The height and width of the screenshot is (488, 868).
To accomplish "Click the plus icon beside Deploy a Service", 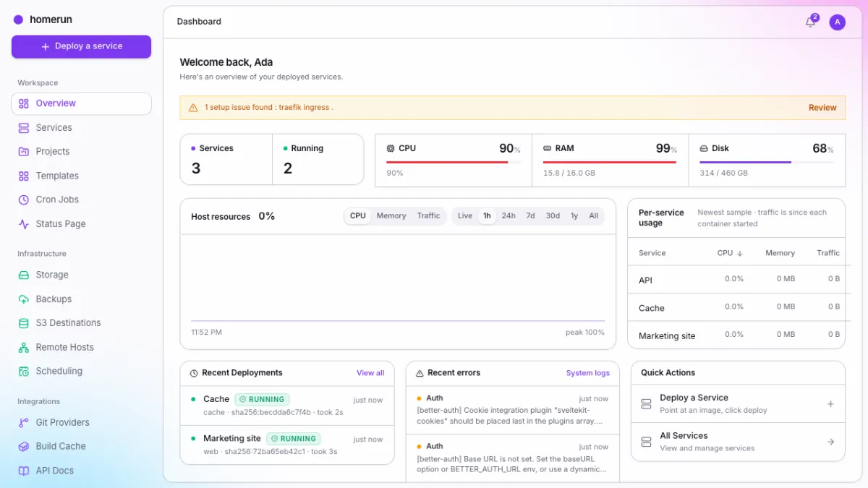I will point(830,404).
